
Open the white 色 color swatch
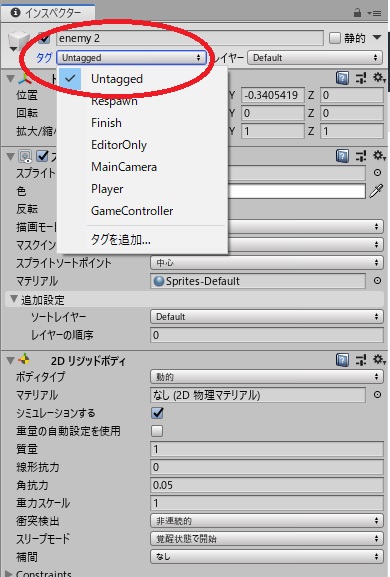pyautogui.click(x=297, y=191)
